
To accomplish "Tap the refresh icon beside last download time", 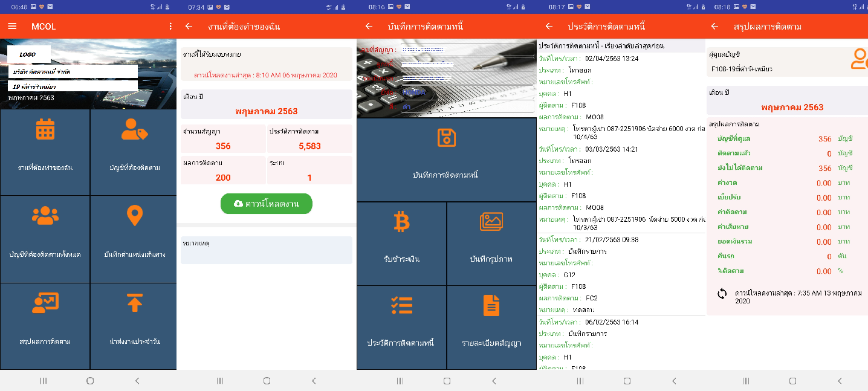I will click(x=722, y=294).
